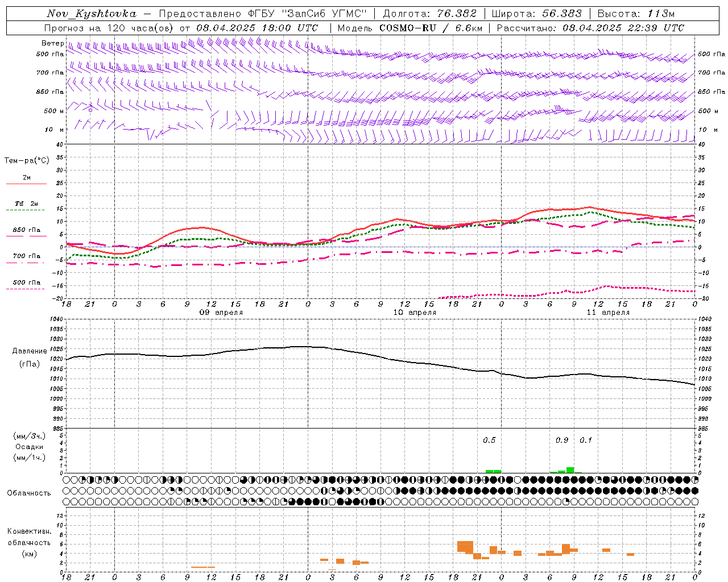Click the Давление pressure panel label
Image resolution: width=728 pixels, height=582 pixels.
[30, 351]
